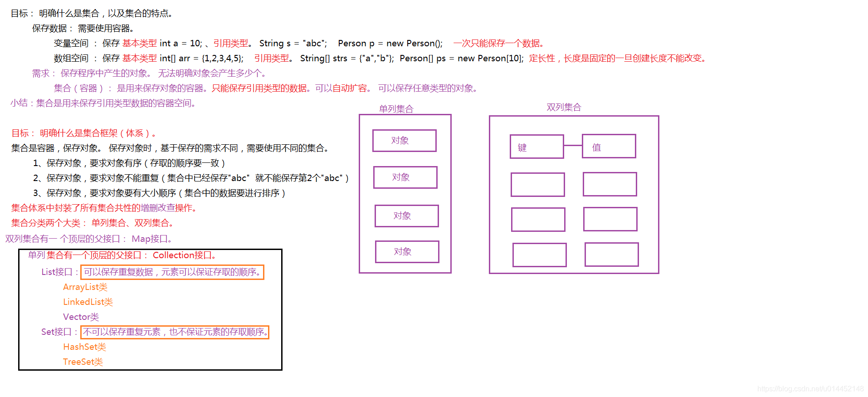This screenshot has width=868, height=397.
Task: Click the summary line starting with '小结'
Action: (x=103, y=103)
